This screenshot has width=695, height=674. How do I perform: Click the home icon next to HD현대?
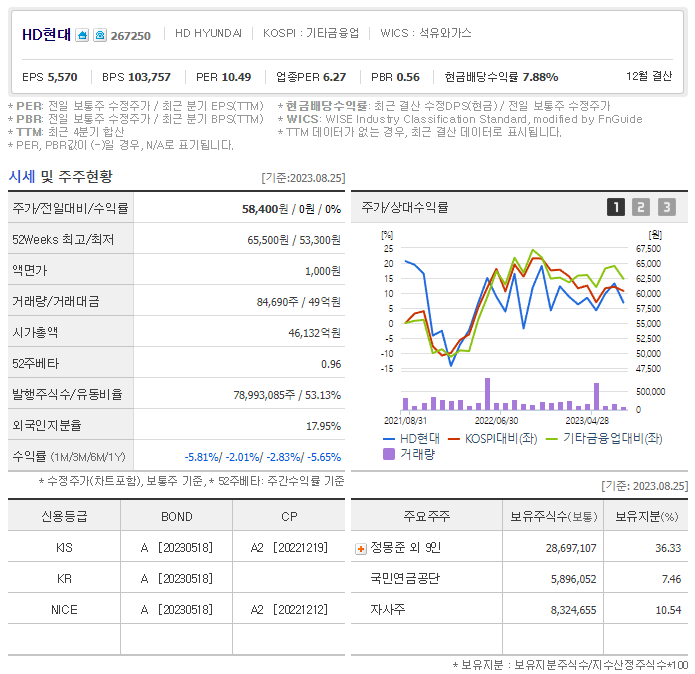click(x=82, y=35)
